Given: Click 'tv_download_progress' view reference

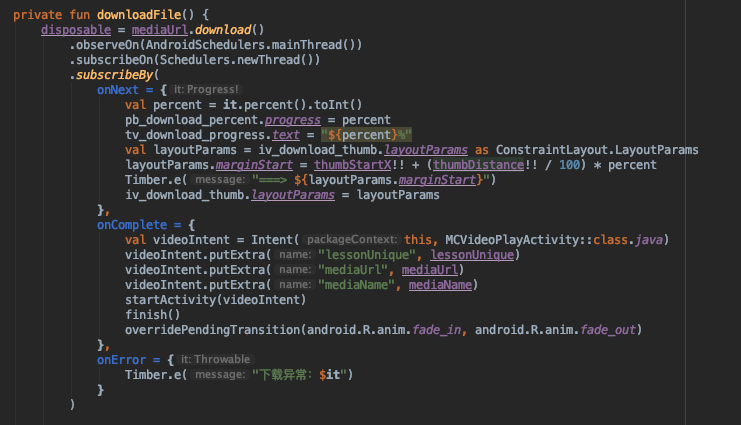Looking at the screenshot, I should [x=195, y=135].
